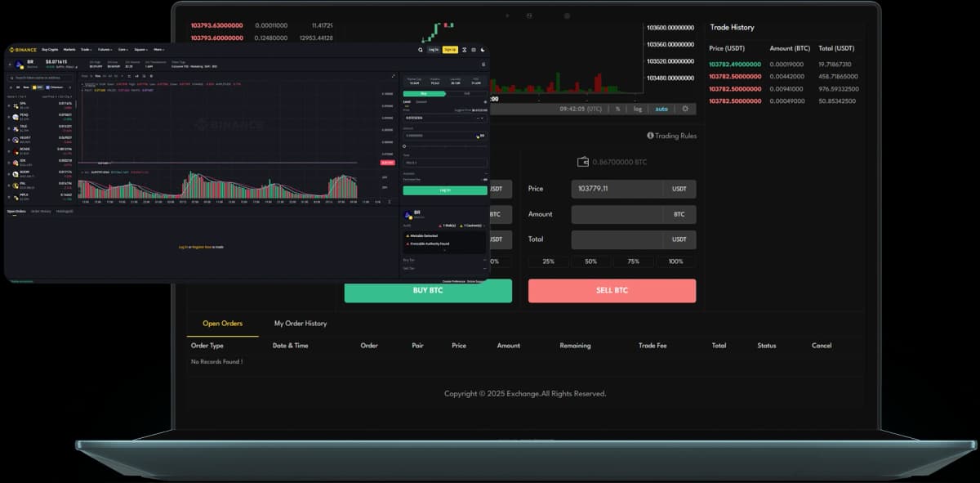Open the Futures dropdown menu
The width and height of the screenshot is (980, 483).
click(104, 50)
